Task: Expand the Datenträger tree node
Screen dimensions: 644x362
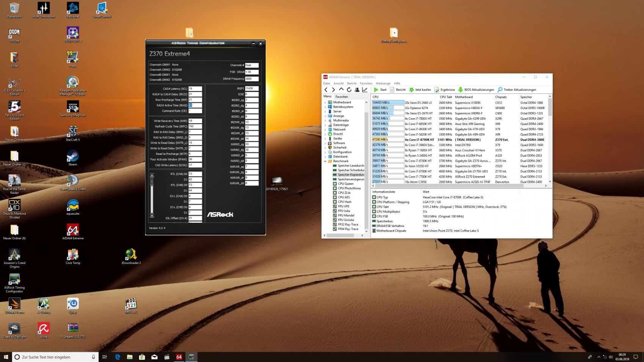Action: pyautogui.click(x=325, y=125)
